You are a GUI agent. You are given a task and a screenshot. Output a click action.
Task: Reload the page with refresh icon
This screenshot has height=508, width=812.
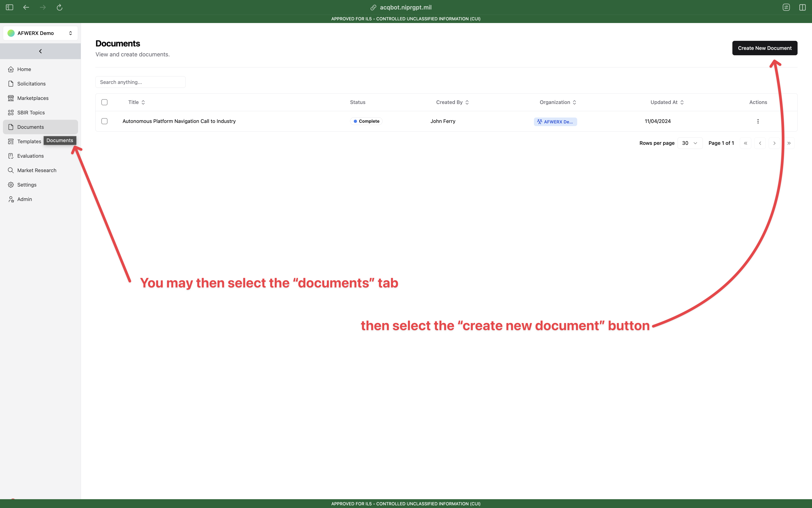(x=60, y=7)
